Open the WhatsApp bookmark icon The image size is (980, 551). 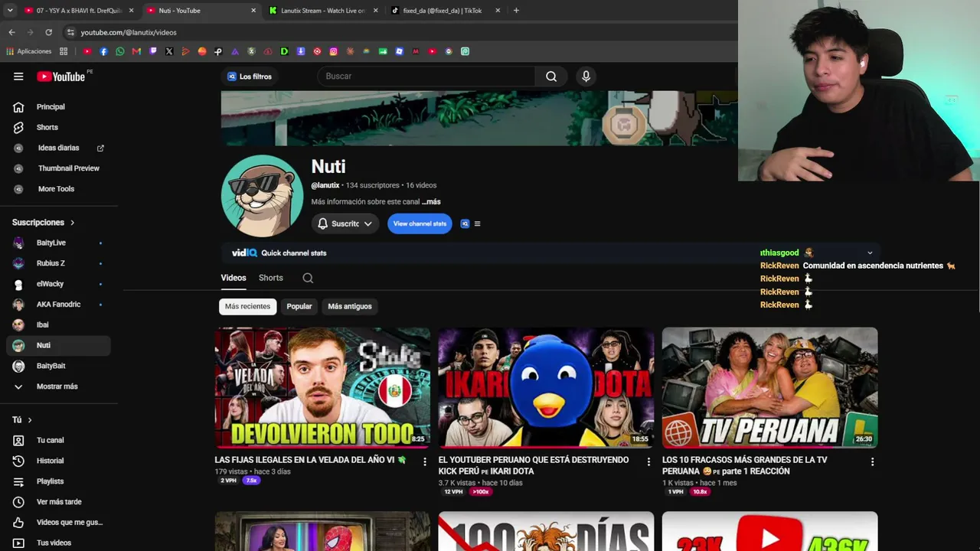(120, 51)
